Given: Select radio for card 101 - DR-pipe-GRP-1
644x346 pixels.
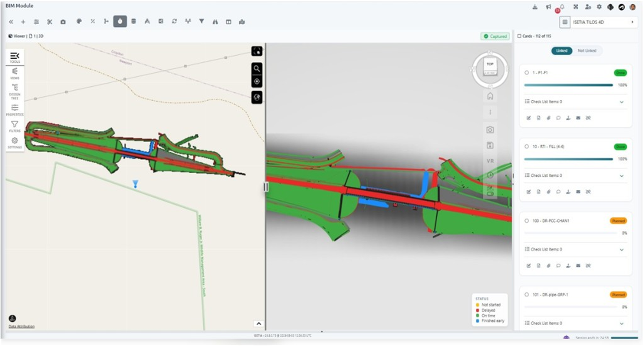Looking at the screenshot, I should (x=526, y=295).
